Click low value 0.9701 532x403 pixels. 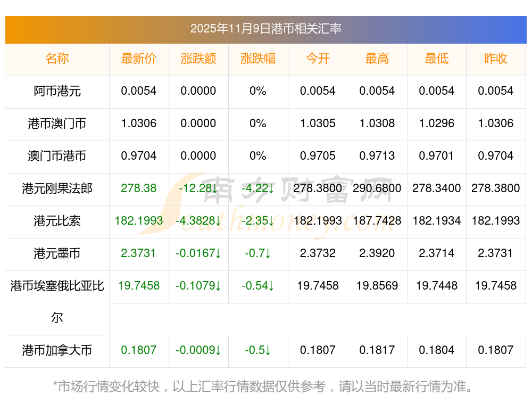coord(436,156)
